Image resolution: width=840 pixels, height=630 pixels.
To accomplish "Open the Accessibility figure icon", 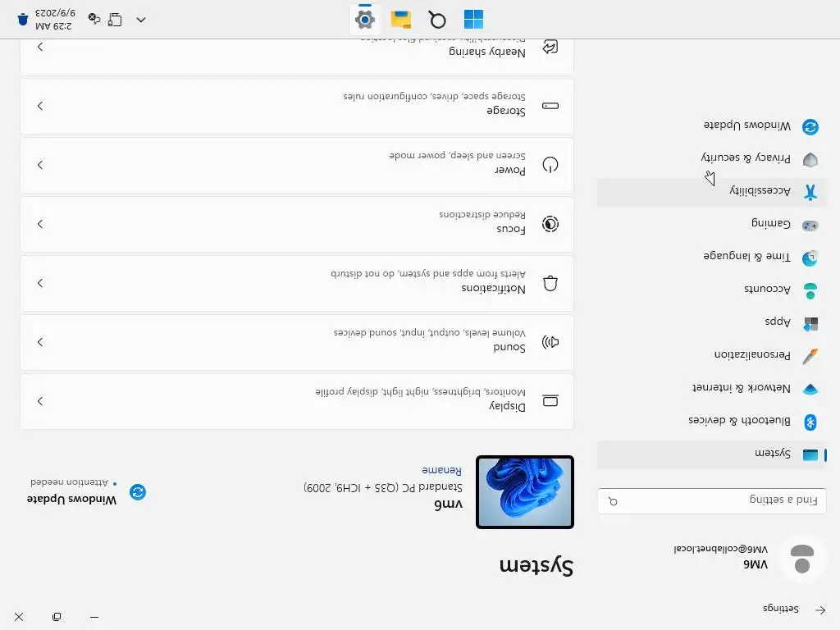I will 810,192.
